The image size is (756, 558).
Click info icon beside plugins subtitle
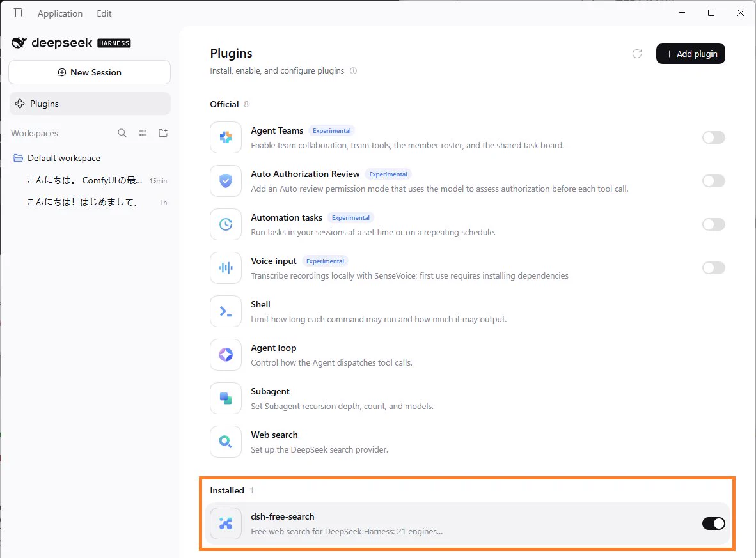(354, 71)
